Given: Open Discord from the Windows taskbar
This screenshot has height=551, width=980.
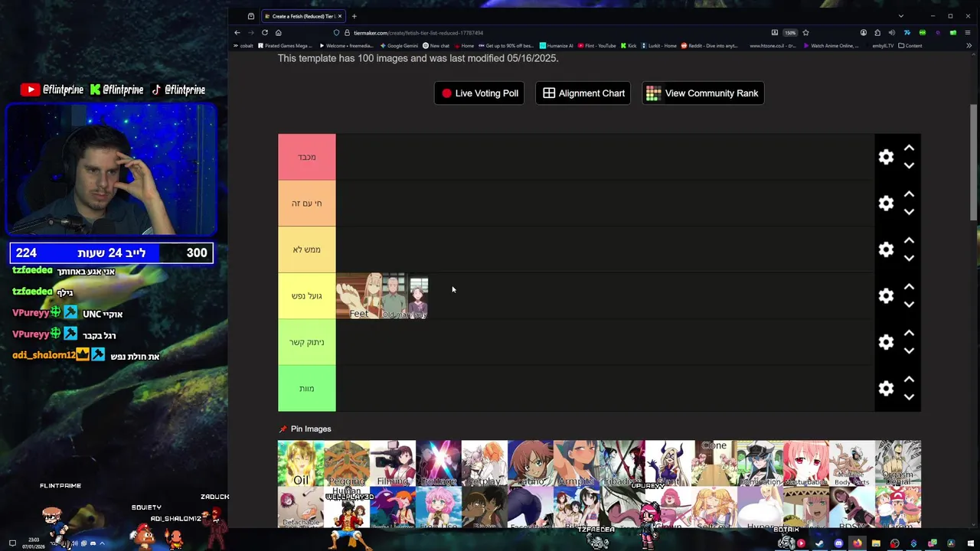Looking at the screenshot, I should (838, 543).
